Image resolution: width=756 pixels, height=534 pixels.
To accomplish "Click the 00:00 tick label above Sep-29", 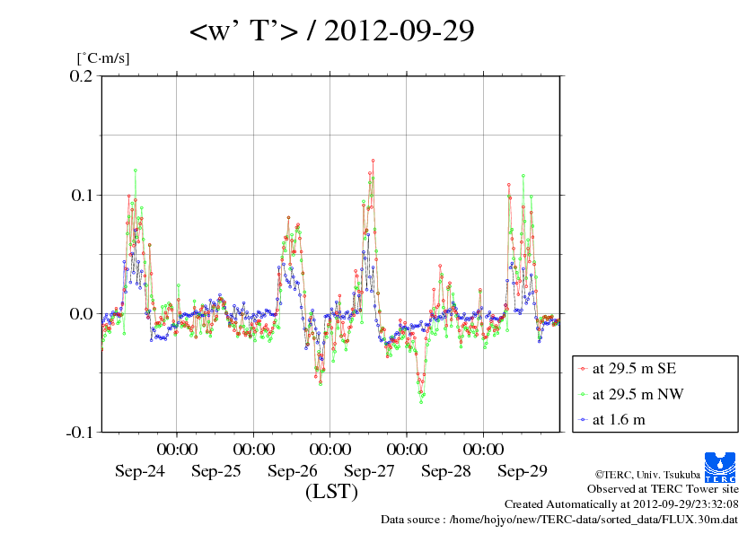I will click(483, 449).
